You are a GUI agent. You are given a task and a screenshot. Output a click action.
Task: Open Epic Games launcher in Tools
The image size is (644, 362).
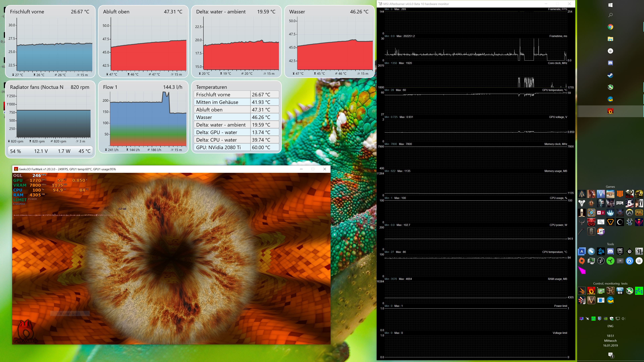620,251
